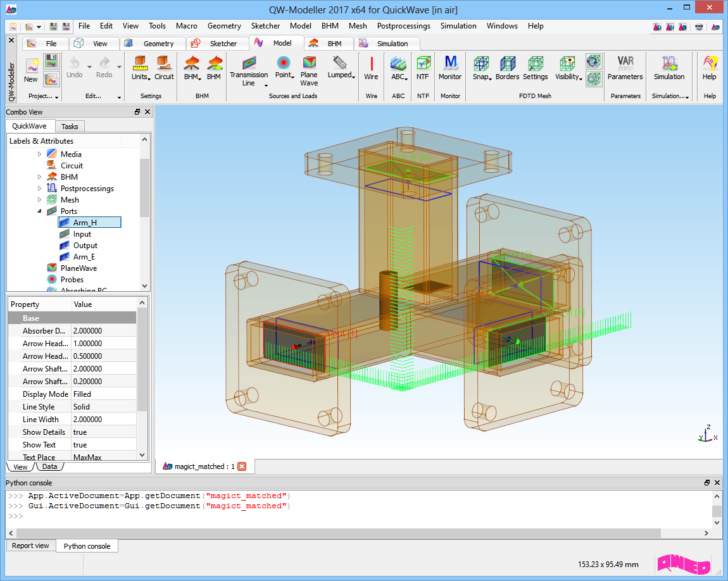Click the upper mesh icon beside Visibility
Viewport: 728px width, 581px height.
[593, 61]
